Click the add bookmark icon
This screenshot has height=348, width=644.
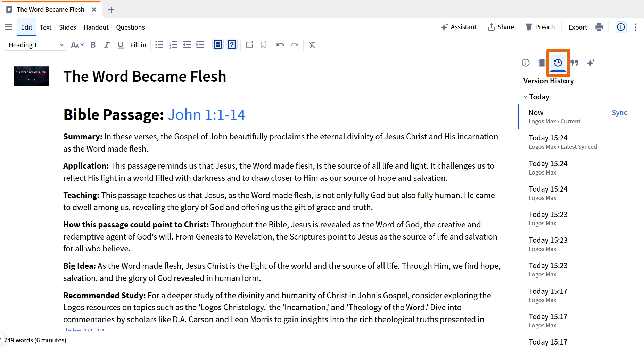(x=263, y=45)
